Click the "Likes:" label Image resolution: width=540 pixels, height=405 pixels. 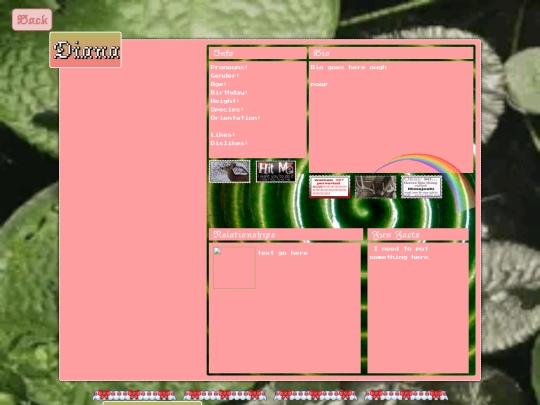(x=223, y=135)
